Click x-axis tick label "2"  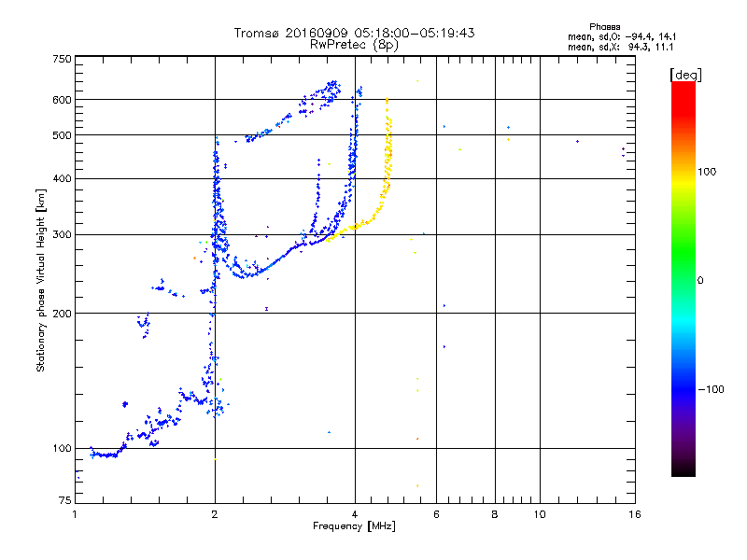(215, 514)
